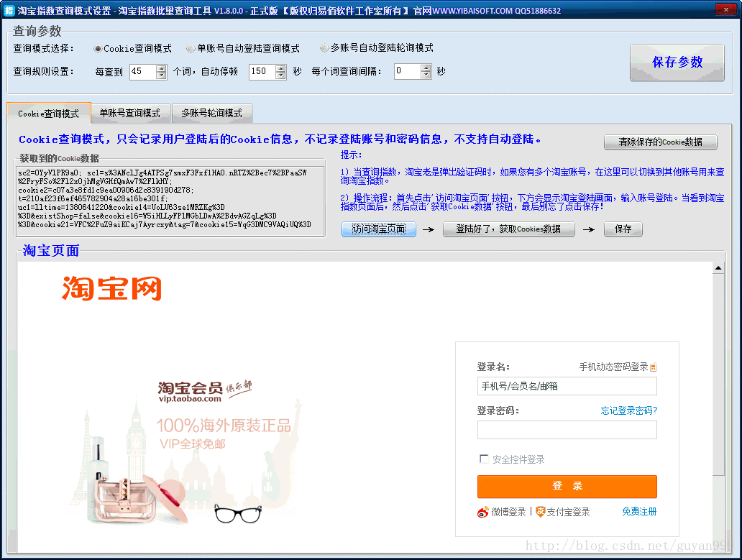Increase the 每查到 word count spinner
This screenshot has height=560, width=742.
[161, 68]
